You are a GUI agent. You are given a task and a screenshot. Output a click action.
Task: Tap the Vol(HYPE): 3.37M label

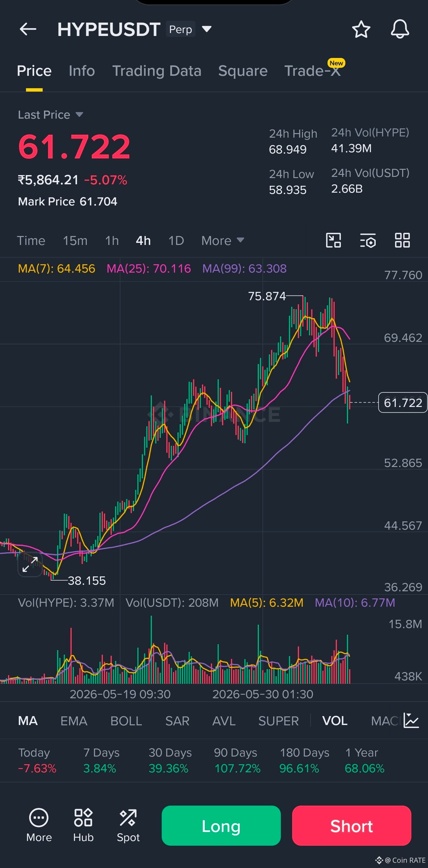click(66, 603)
